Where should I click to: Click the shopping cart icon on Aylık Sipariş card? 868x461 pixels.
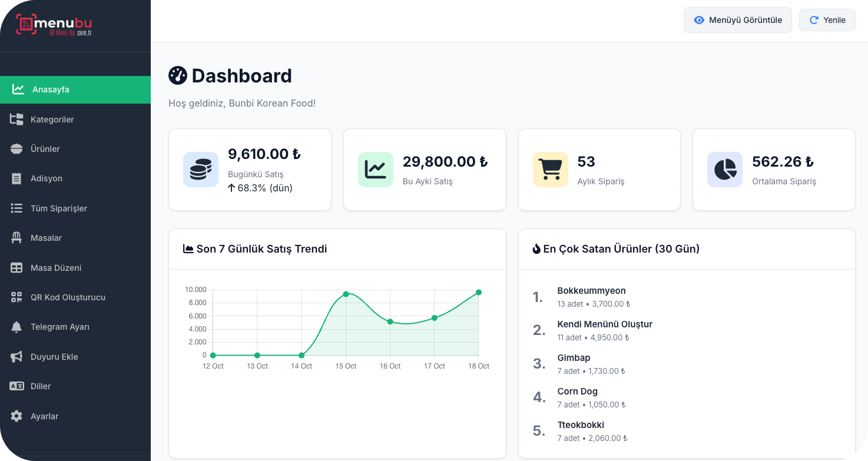click(550, 170)
